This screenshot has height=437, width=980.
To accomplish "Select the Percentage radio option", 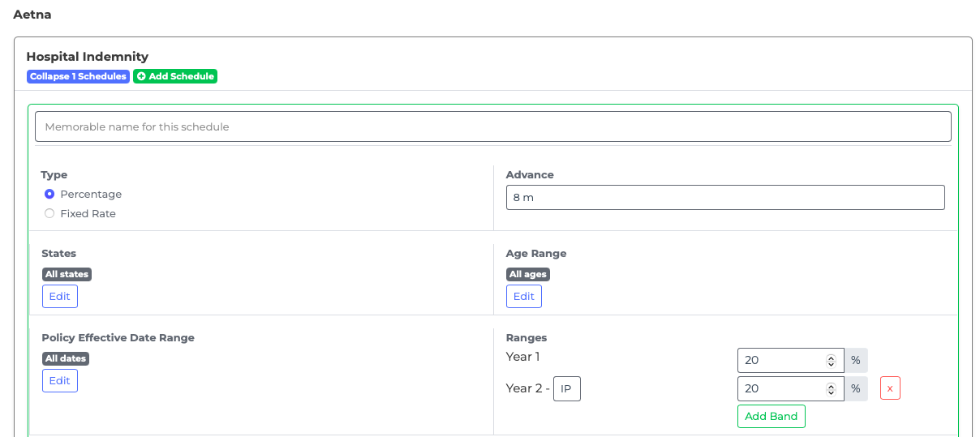I will pos(49,194).
